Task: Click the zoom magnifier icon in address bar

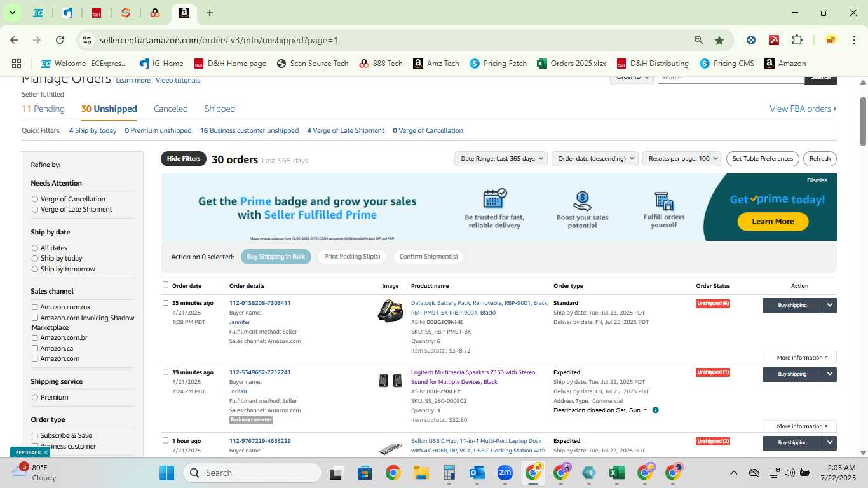Action: click(699, 40)
